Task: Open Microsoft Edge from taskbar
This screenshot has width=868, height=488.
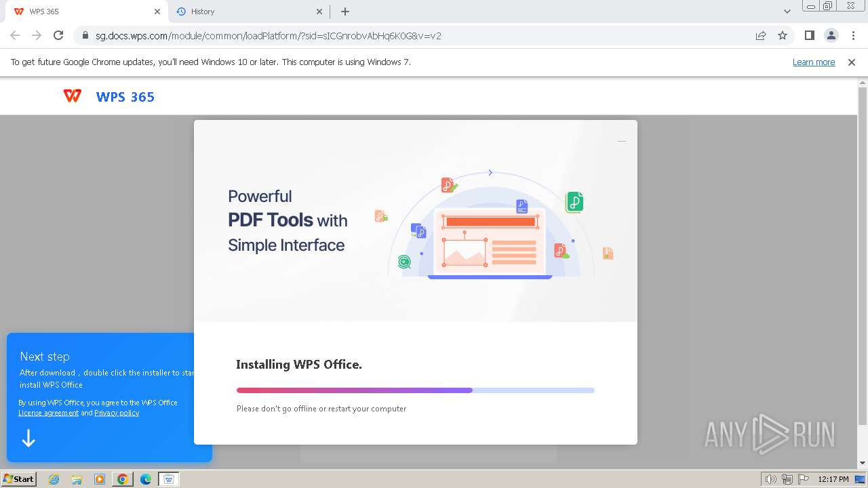Action: [146, 479]
